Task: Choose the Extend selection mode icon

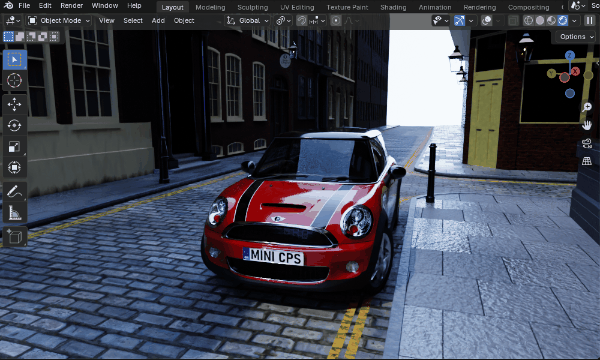Action: [20, 36]
